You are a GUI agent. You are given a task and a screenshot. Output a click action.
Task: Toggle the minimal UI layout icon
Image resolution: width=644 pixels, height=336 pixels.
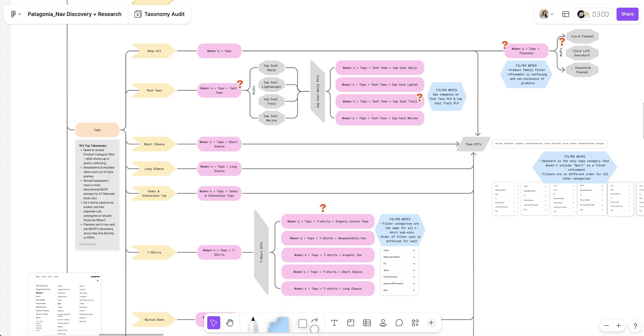pyautogui.click(x=565, y=14)
